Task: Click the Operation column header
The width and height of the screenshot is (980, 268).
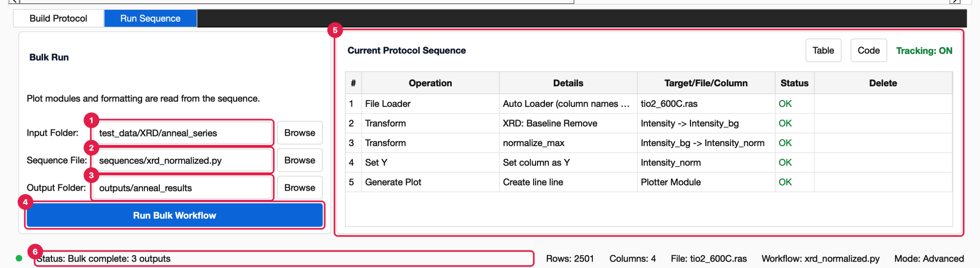Action: click(x=430, y=83)
